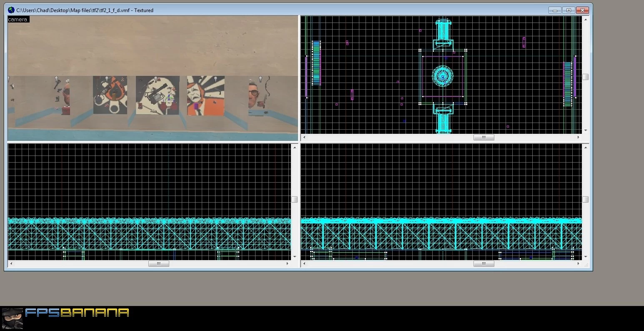Image resolution: width=644 pixels, height=331 pixels.
Task: Click the down arrow of top view's scrollbar
Action: [x=586, y=130]
